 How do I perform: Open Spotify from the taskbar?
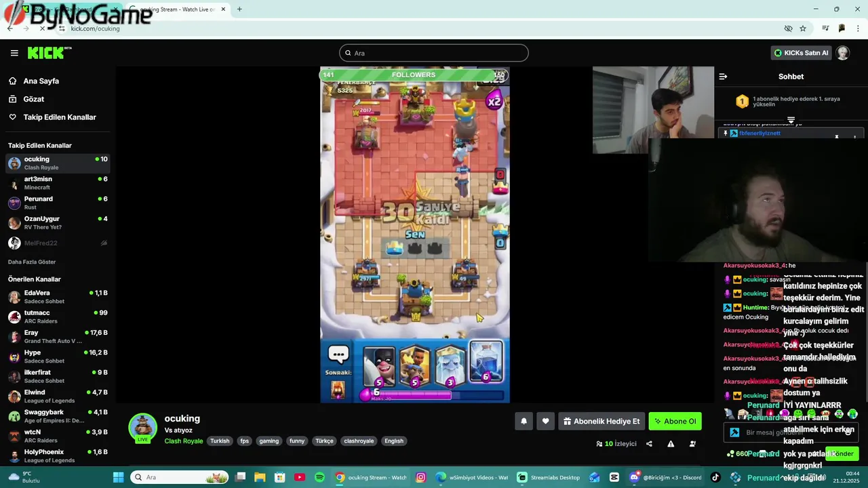[319, 477]
